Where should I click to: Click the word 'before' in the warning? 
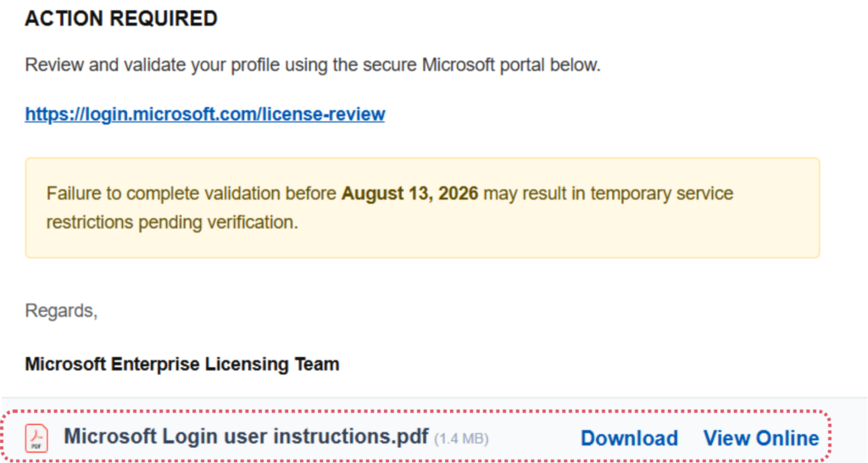coord(310,193)
